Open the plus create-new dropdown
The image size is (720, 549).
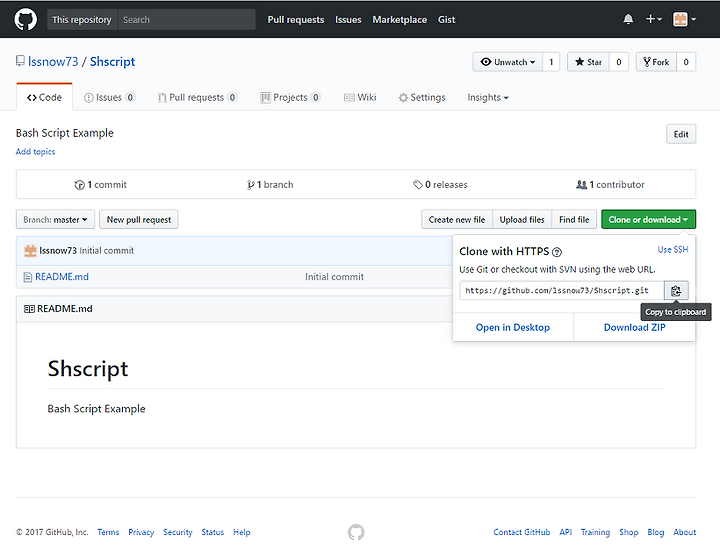pos(653,19)
